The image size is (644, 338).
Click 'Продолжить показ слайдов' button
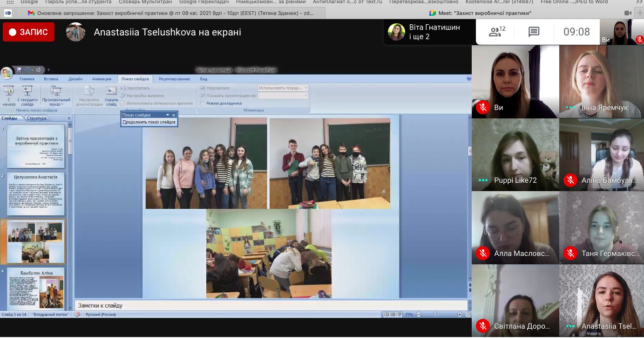tap(149, 122)
